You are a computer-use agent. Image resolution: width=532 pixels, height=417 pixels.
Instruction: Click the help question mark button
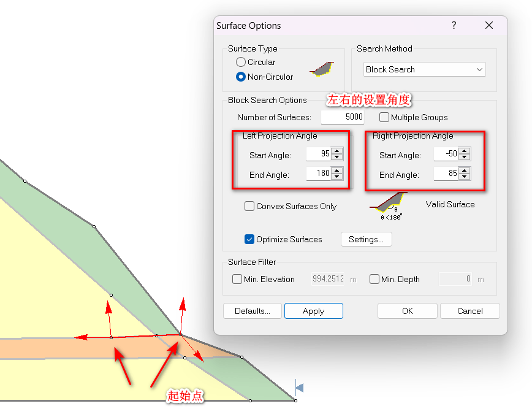tap(454, 26)
